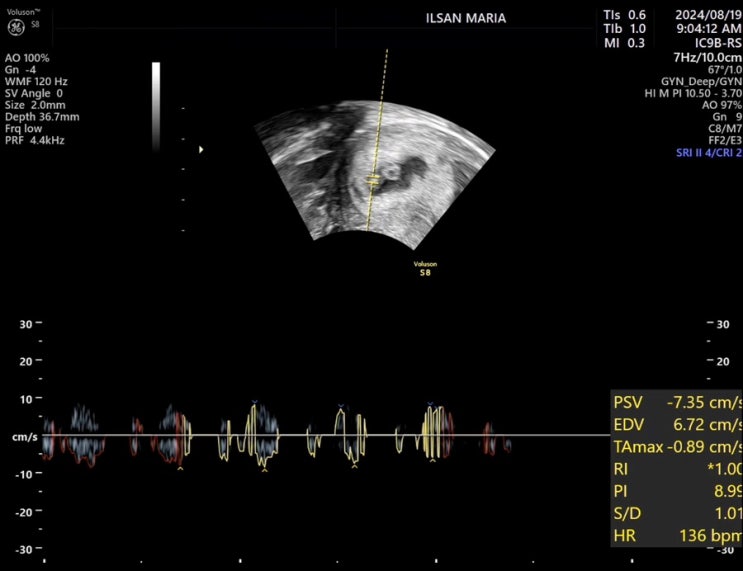This screenshot has width=743, height=571.
Task: Click the date 2024/08/19
Action: (x=708, y=15)
